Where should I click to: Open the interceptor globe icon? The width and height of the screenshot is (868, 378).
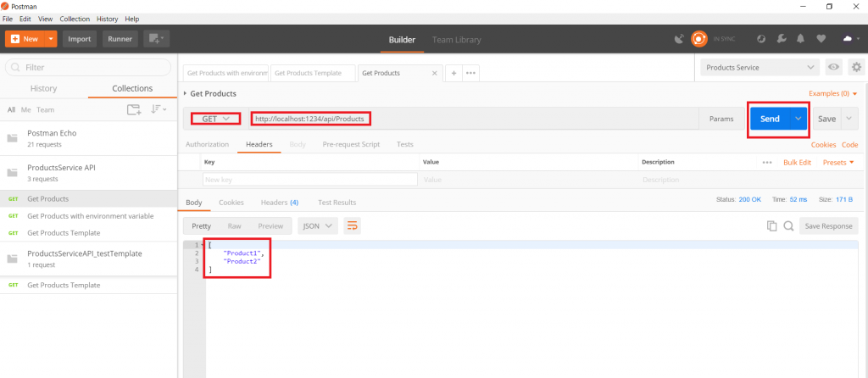(761, 39)
